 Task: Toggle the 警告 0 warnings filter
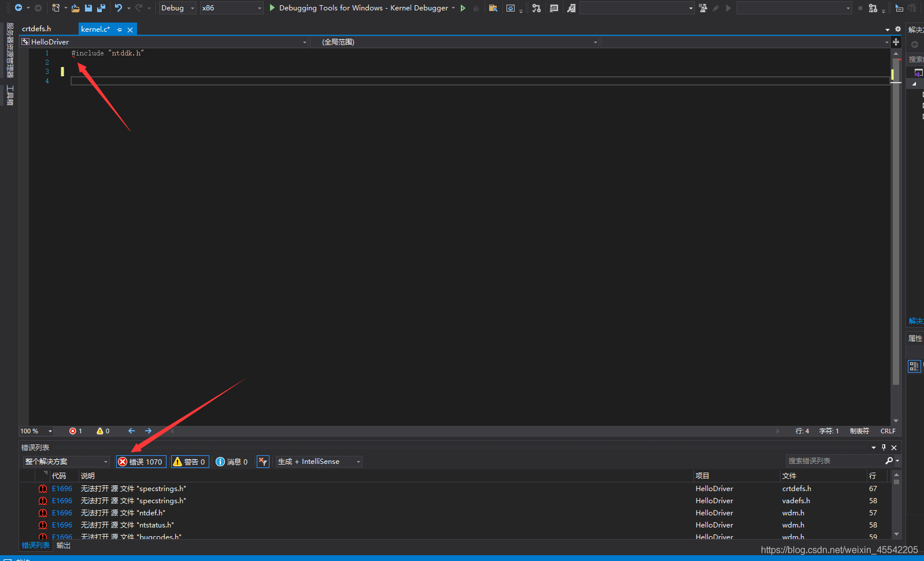coord(190,462)
